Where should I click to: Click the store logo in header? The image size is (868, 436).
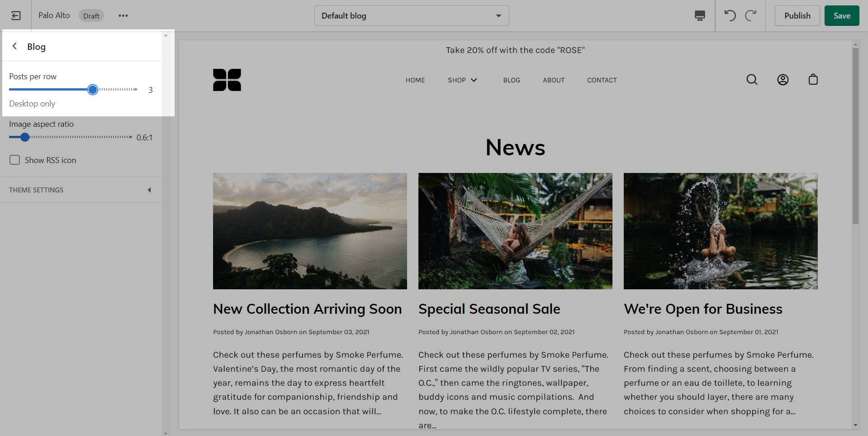227,80
